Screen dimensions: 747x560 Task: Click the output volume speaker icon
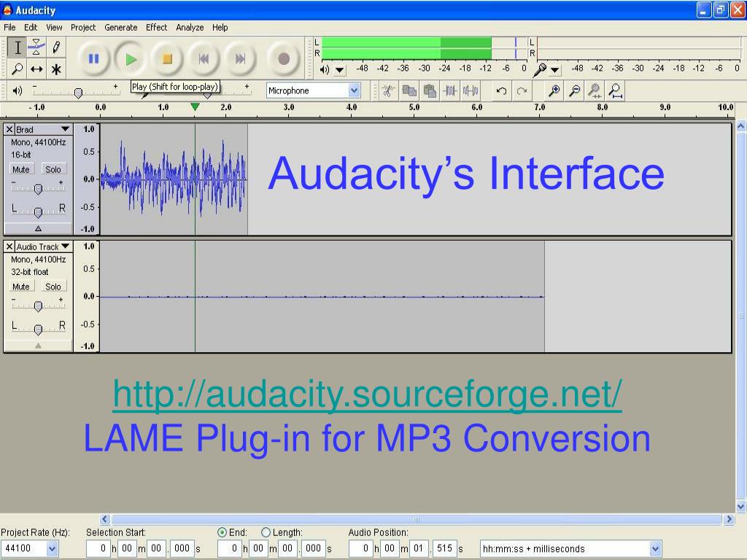(x=18, y=90)
